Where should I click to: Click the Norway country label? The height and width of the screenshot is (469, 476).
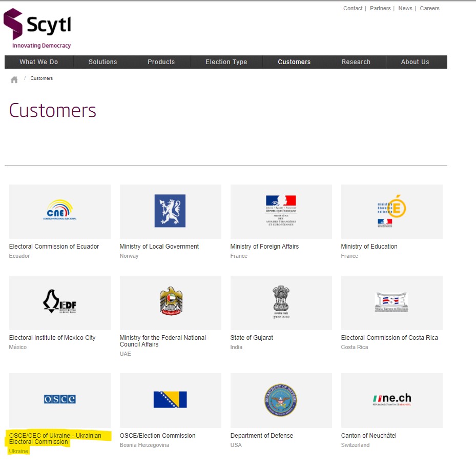tap(129, 256)
